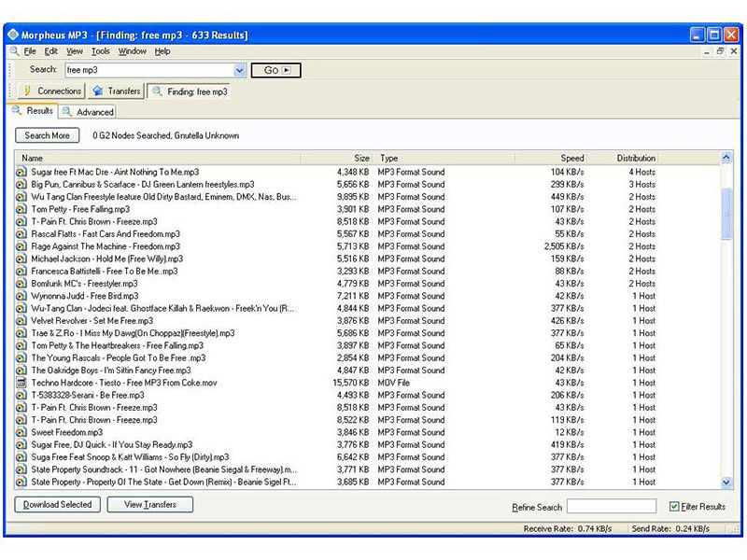
Task: Click the magnifier icon on Finding free mp3 tab
Action: tap(158, 91)
